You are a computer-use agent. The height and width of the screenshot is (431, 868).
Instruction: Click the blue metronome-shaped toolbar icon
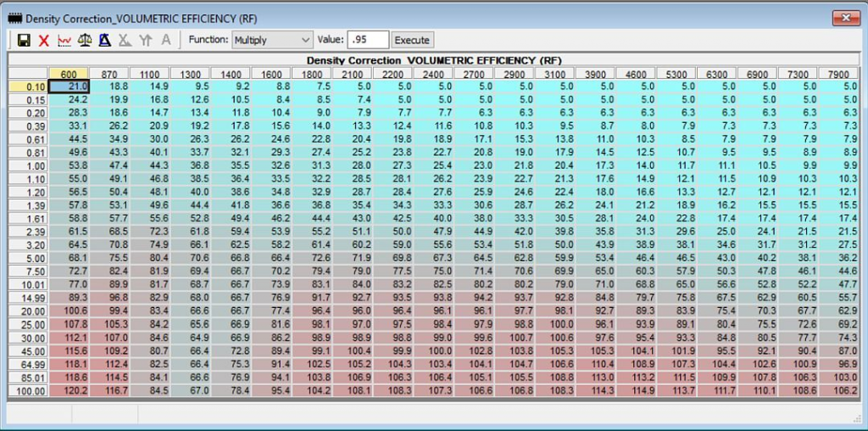point(104,40)
